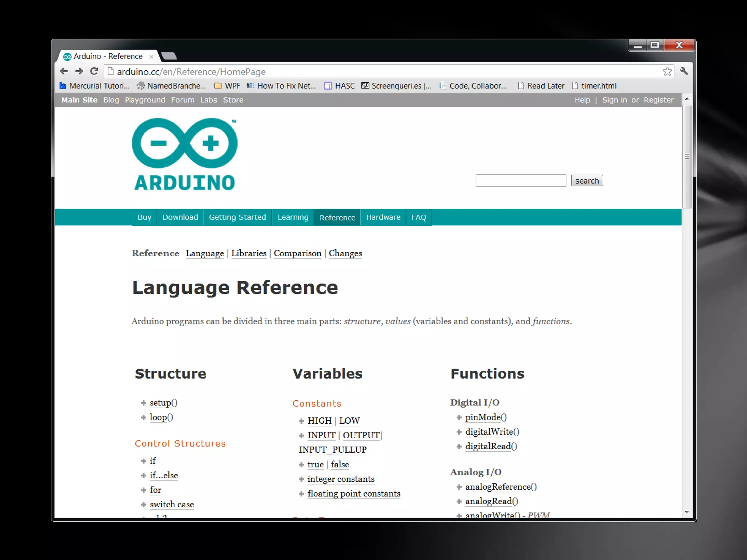Screen dimensions: 747x560
Task: Close the Arduino - Reference tab
Action: [151, 57]
